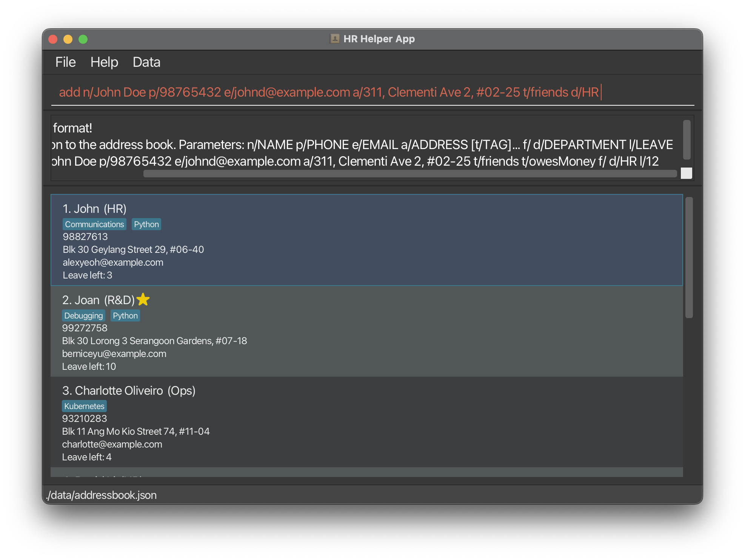This screenshot has width=745, height=560.
Task: Click the HR Helper App title icon
Action: [334, 39]
